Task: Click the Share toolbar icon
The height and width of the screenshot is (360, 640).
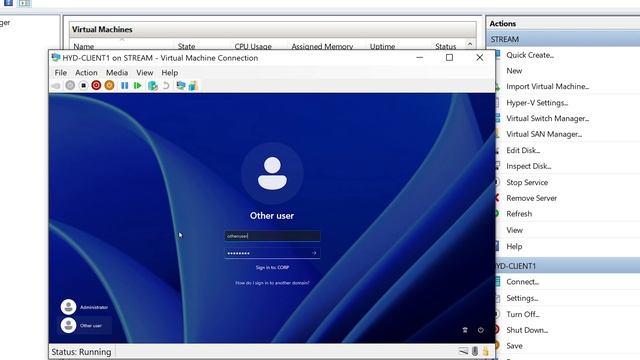Action: click(193, 85)
